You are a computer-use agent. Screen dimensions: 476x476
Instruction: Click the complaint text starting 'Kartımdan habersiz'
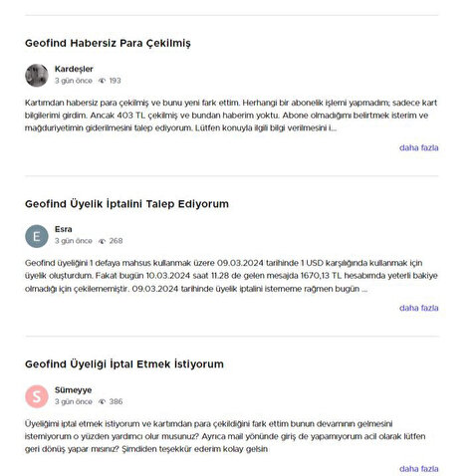[231, 116]
